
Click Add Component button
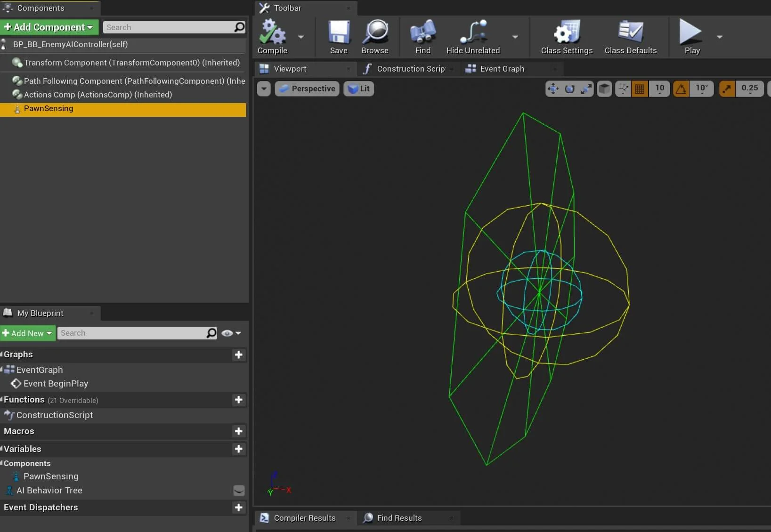coord(49,27)
